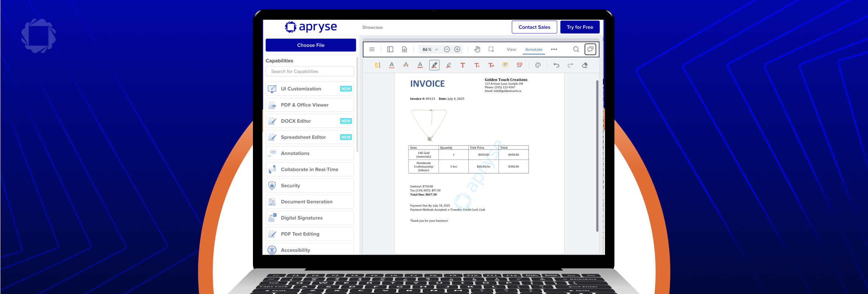The height and width of the screenshot is (294, 868).
Task: Click the document viewer vertical scrollbar
Action: click(x=597, y=156)
